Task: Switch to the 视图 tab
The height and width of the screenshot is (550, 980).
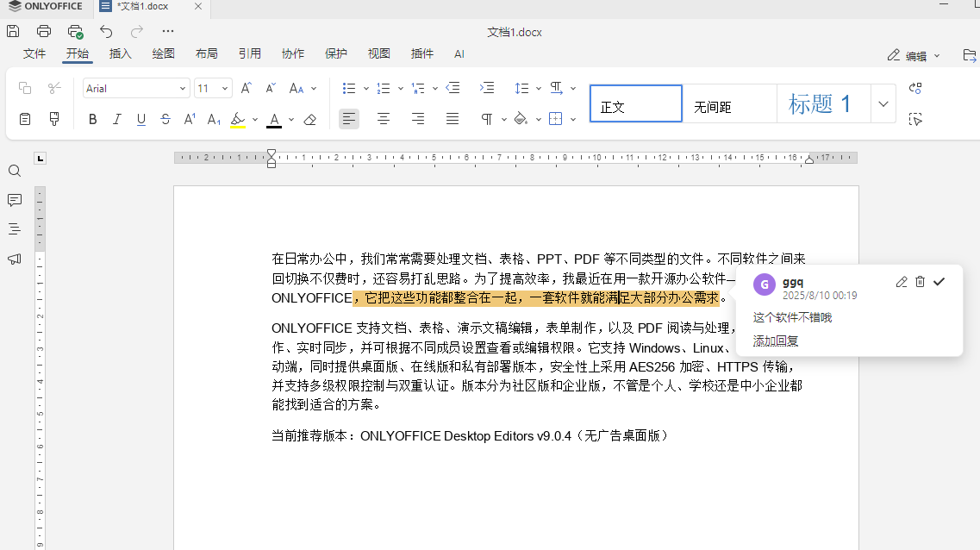Action: [x=378, y=53]
